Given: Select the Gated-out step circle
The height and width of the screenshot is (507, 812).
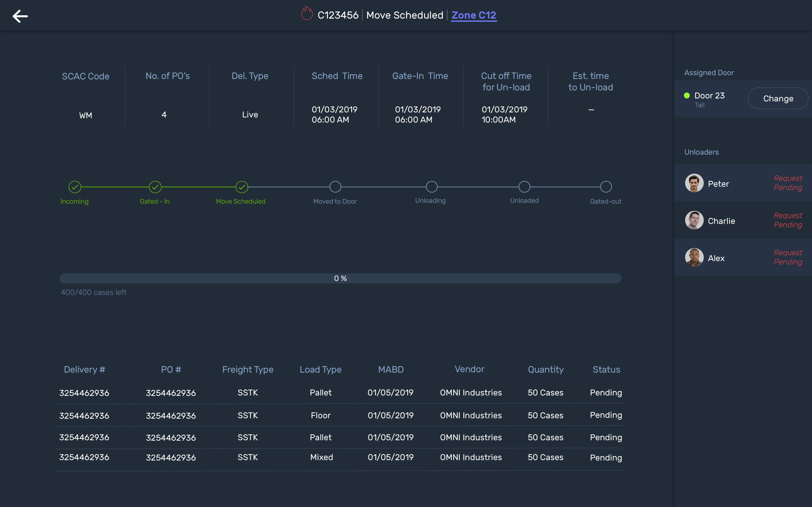Looking at the screenshot, I should [x=606, y=187].
